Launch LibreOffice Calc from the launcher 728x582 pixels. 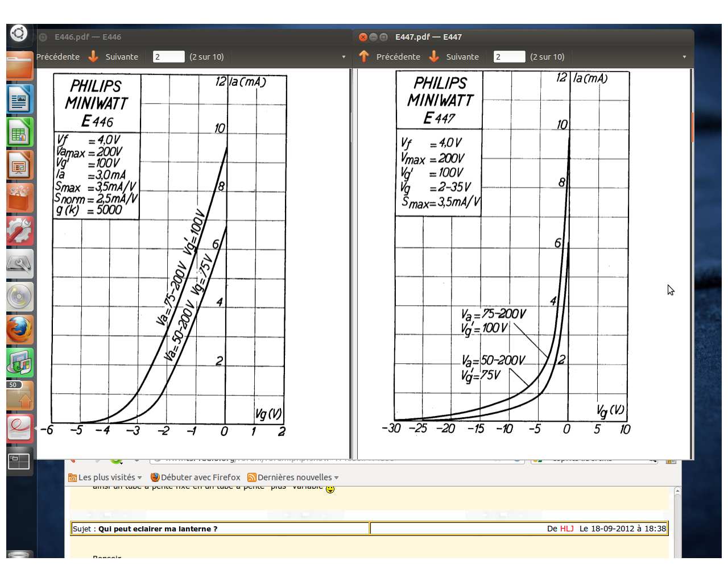(20, 132)
